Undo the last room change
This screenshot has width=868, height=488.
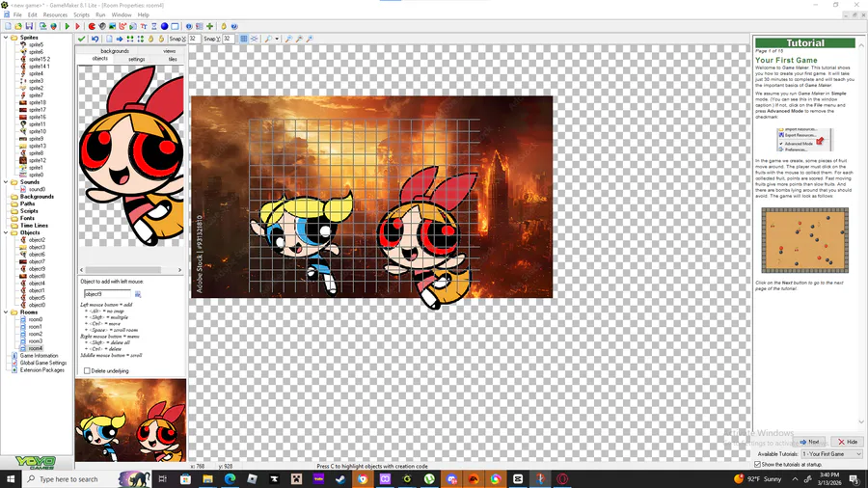[95, 39]
